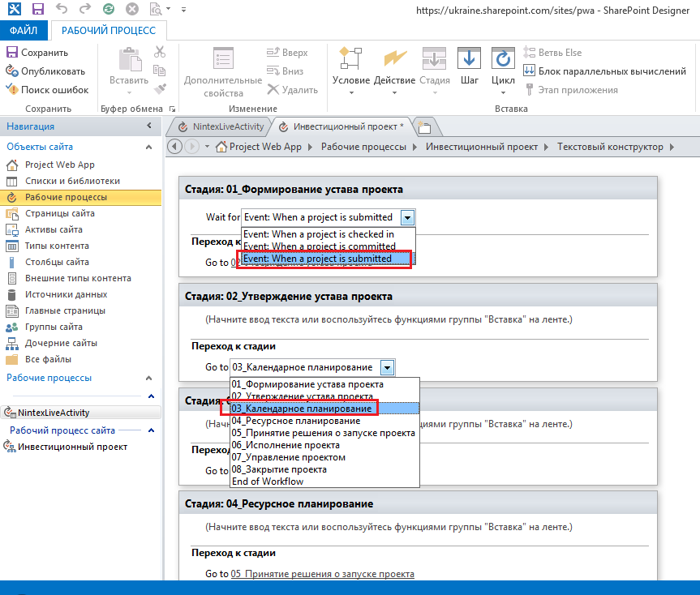The height and width of the screenshot is (595, 700).
Task: Open the Wait for event dropdown arrow
Action: [x=407, y=218]
